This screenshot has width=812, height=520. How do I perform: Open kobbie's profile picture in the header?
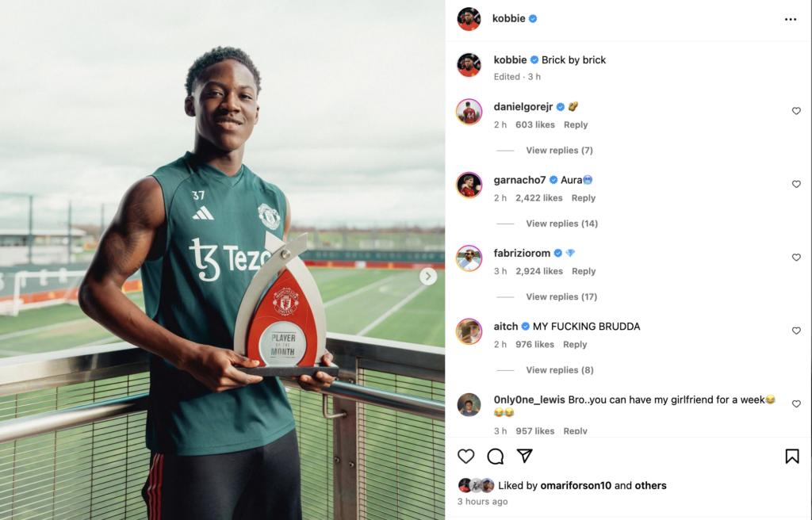click(x=469, y=19)
